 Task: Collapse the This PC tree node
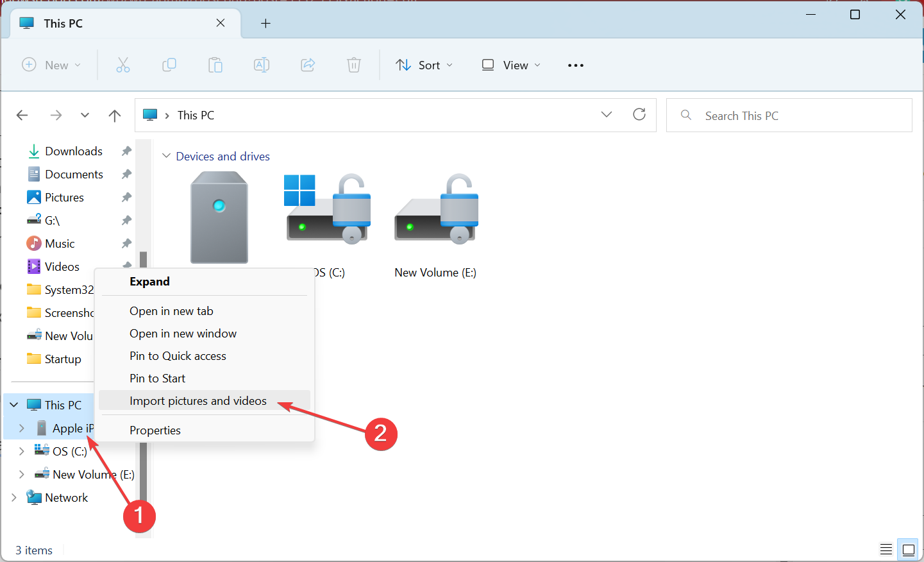(x=13, y=405)
